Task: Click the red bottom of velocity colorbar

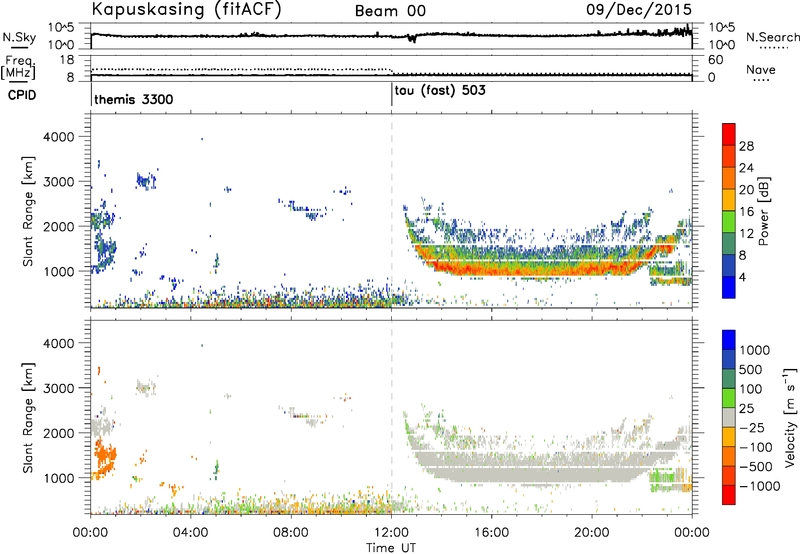Action: coord(729,495)
